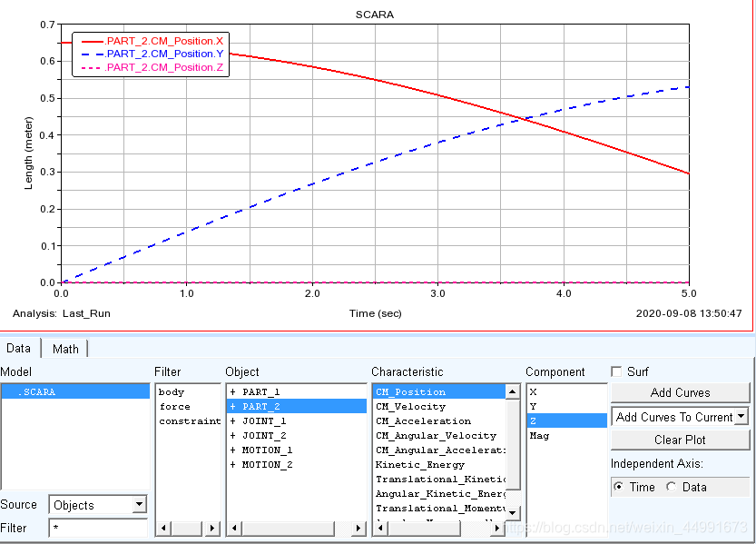756x544 pixels.
Task: Expand MOTION_2 in the Object list
Action: pos(232,465)
